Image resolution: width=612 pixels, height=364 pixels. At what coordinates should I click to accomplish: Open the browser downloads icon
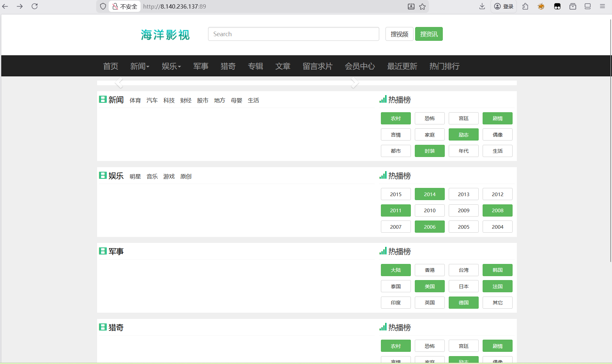pyautogui.click(x=482, y=6)
